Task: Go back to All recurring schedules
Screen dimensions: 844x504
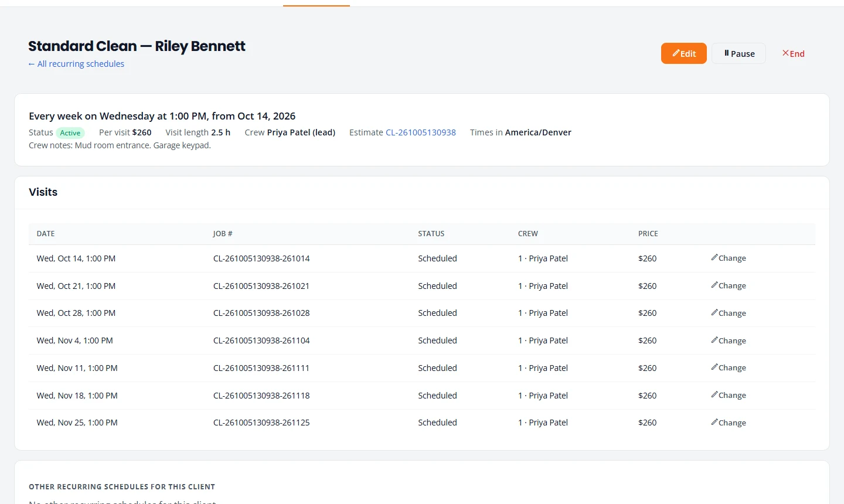Action: 76,64
